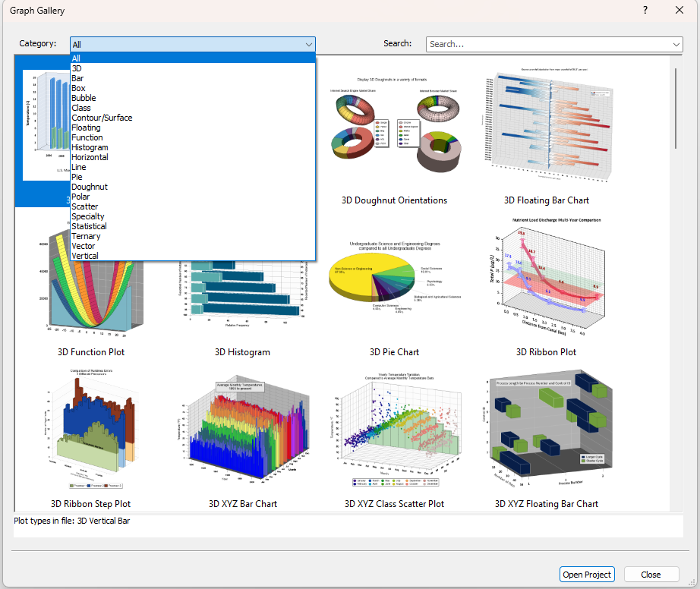Click the Open Project button

point(587,575)
